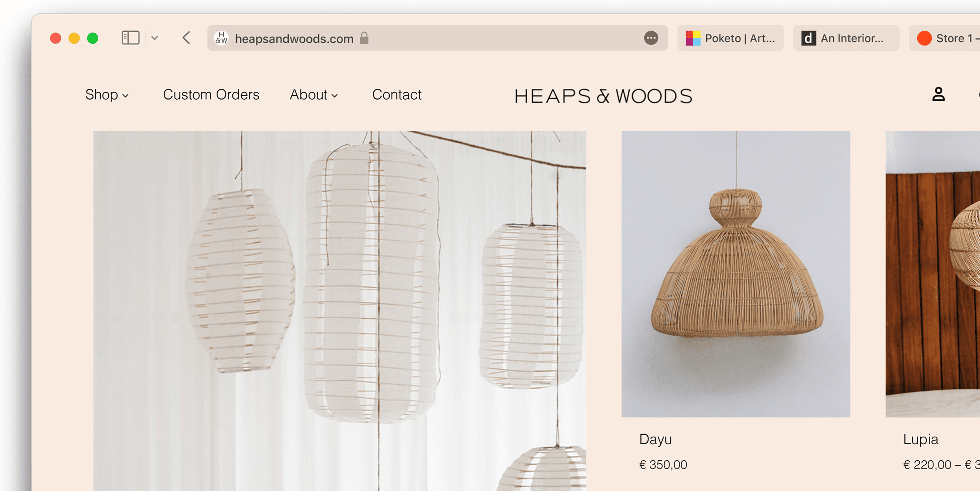
Task: Switch to the An Interior tab
Action: pos(846,38)
